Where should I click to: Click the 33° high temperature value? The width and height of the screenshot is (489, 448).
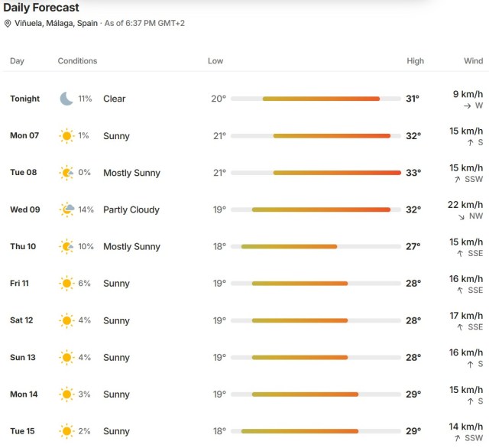click(x=413, y=173)
